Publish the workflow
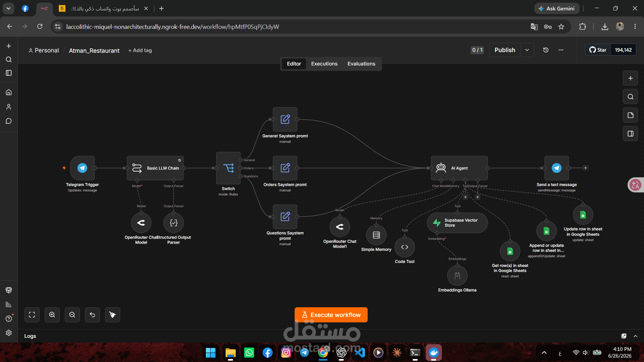The image size is (644, 362). tap(505, 50)
